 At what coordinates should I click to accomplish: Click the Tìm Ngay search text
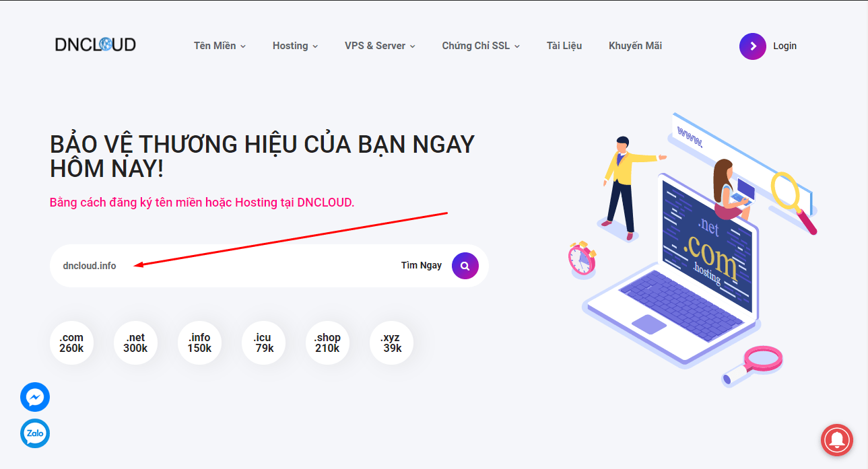tap(422, 265)
